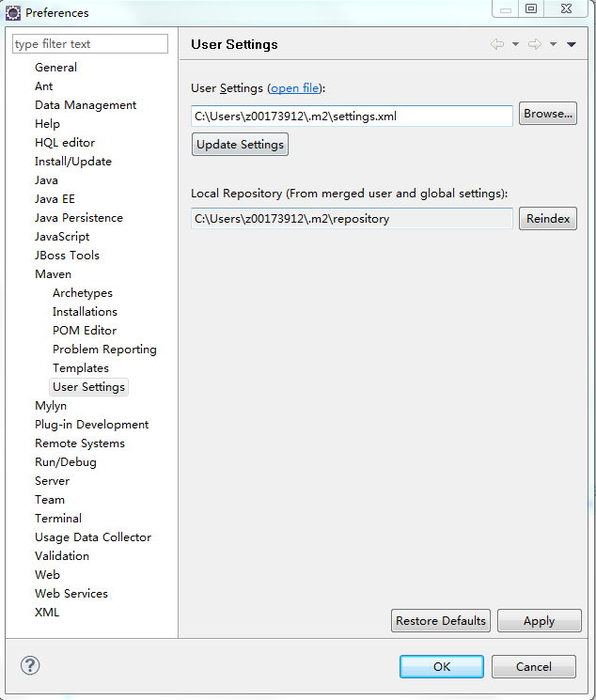Open the back history dropdown arrow
Viewport: 596px width, 700px height.
point(515,45)
